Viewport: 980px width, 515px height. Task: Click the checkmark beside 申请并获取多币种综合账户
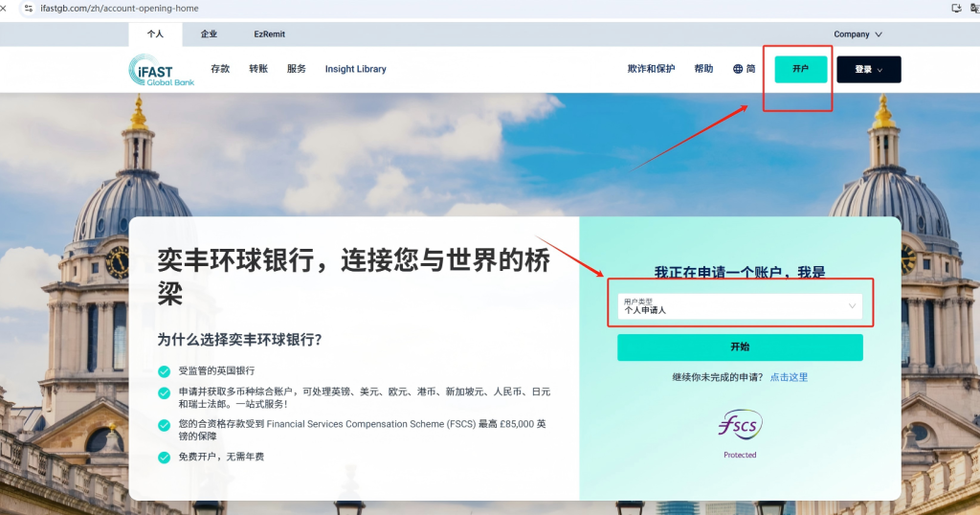165,392
